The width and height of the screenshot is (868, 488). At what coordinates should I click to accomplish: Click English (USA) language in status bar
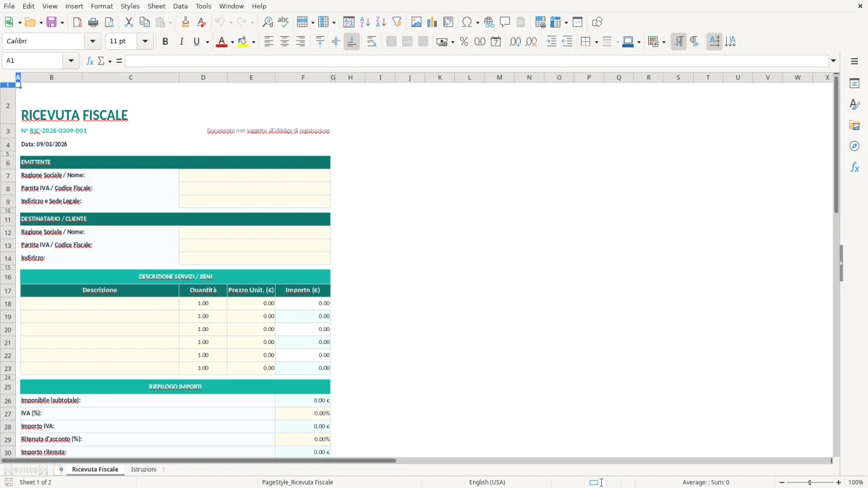(488, 482)
